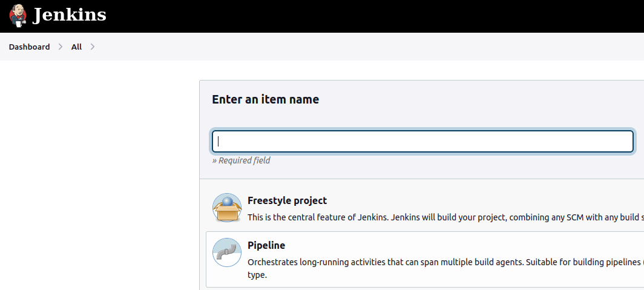Viewport: 644px width, 290px height.
Task: Open the All breadcrumb link
Action: pos(76,47)
